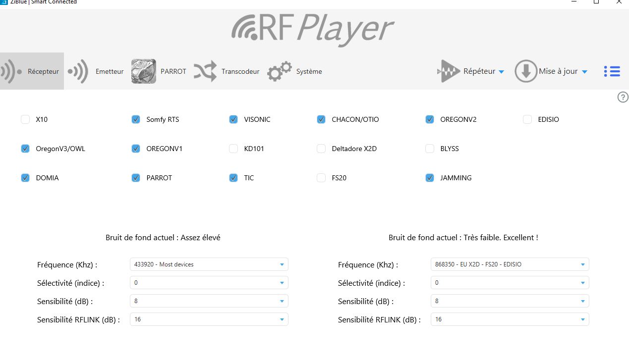629x364 pixels.
Task: Uncheck the VISONIC checkbox
Action: 233,119
